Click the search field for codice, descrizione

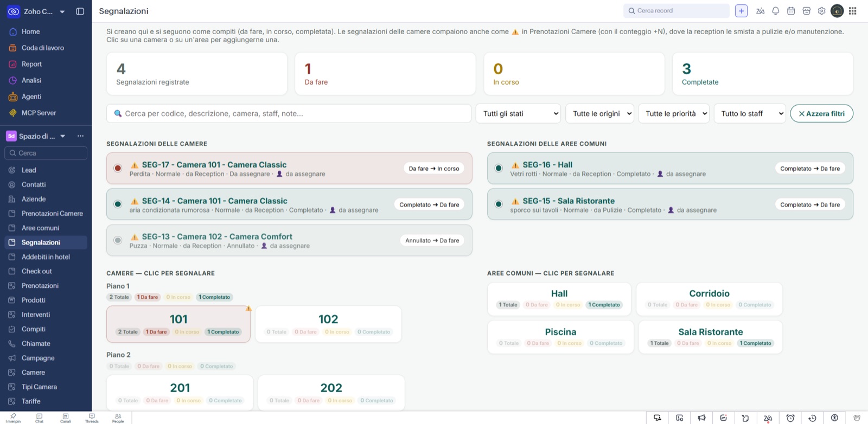289,113
